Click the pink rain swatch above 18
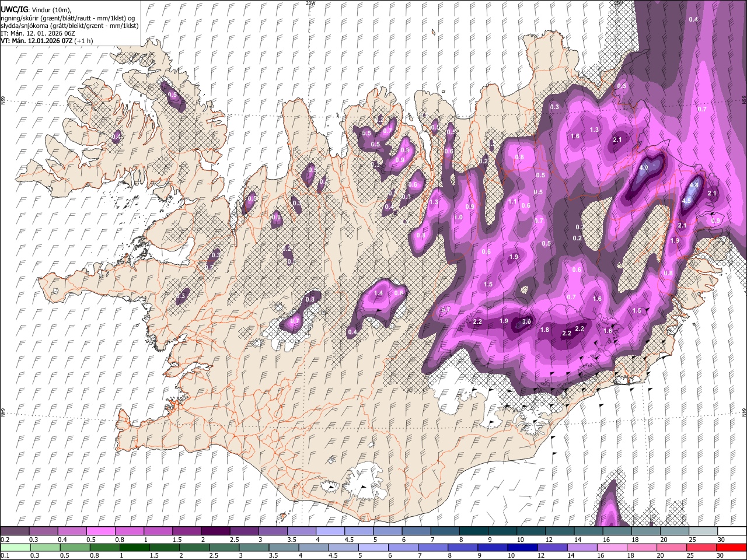Viewport: 747px width, 560px height. pyautogui.click(x=642, y=548)
